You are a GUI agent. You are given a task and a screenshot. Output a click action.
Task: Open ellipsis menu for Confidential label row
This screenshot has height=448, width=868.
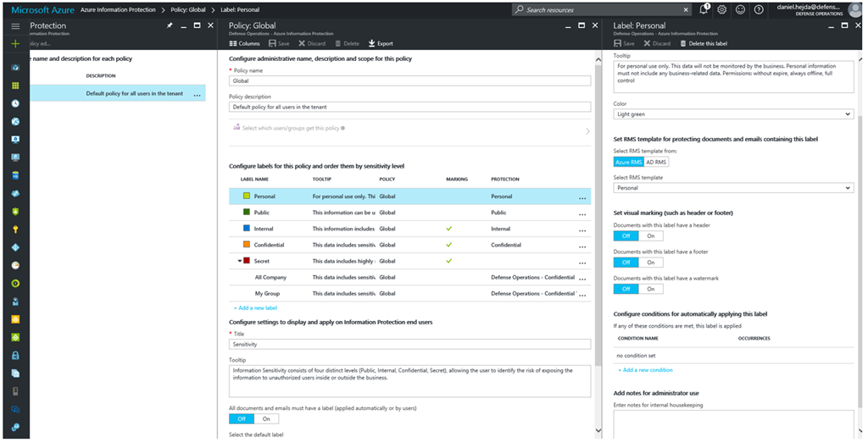[582, 246]
